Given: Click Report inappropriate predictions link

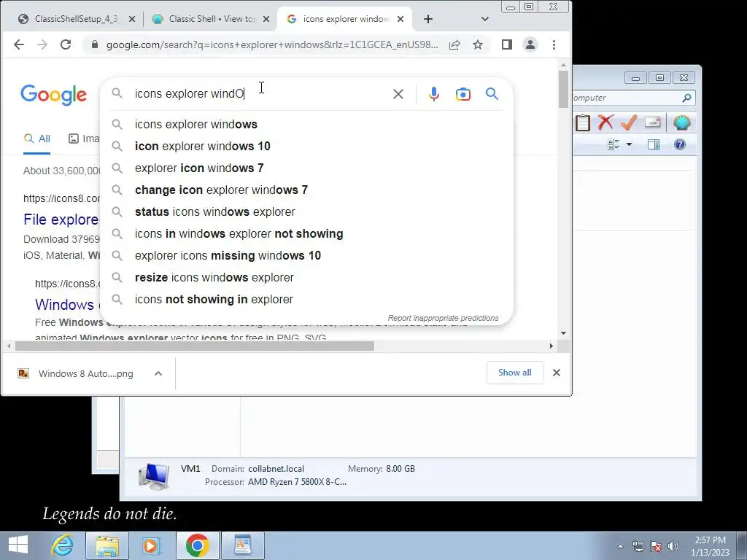Looking at the screenshot, I should (x=443, y=318).
